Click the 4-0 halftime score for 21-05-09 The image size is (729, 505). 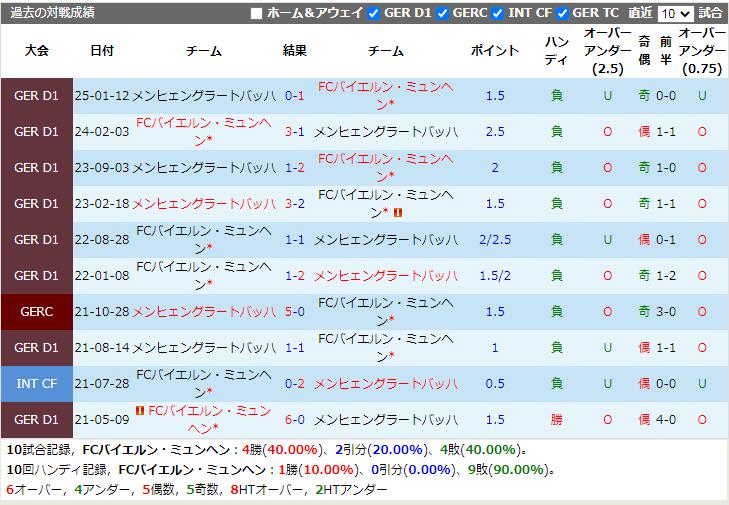[x=666, y=420]
